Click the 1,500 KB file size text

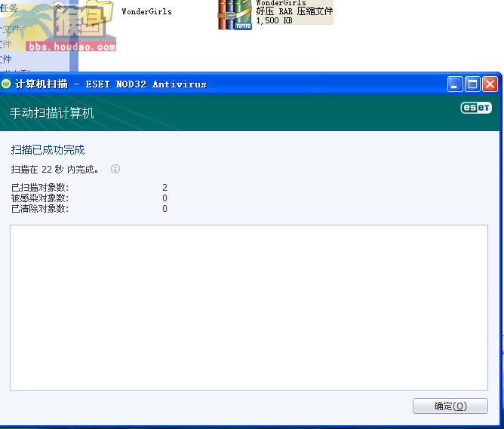[x=274, y=20]
